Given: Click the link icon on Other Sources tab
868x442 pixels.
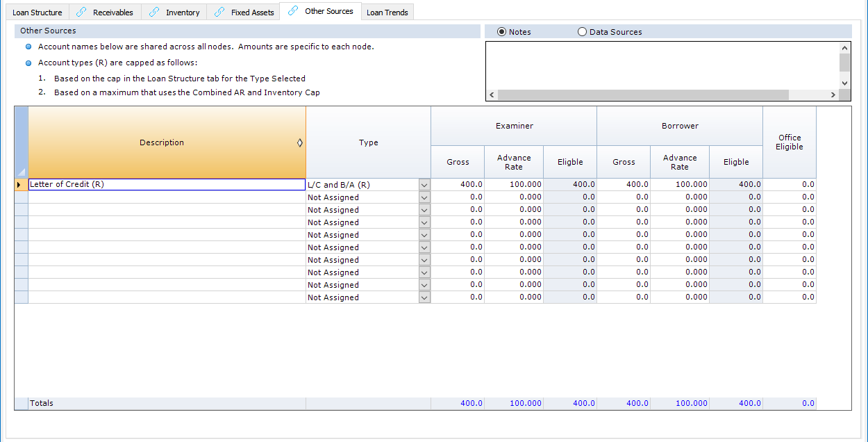Looking at the screenshot, I should tap(293, 11).
